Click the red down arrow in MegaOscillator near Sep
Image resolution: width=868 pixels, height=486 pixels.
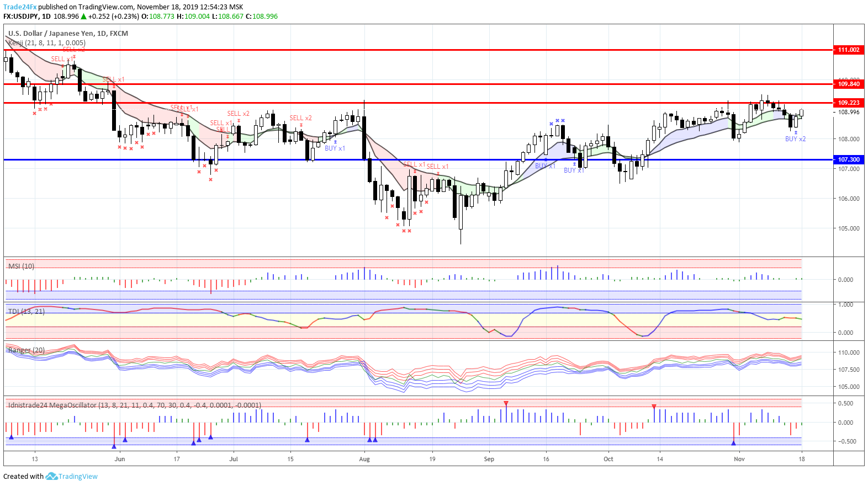pos(506,404)
